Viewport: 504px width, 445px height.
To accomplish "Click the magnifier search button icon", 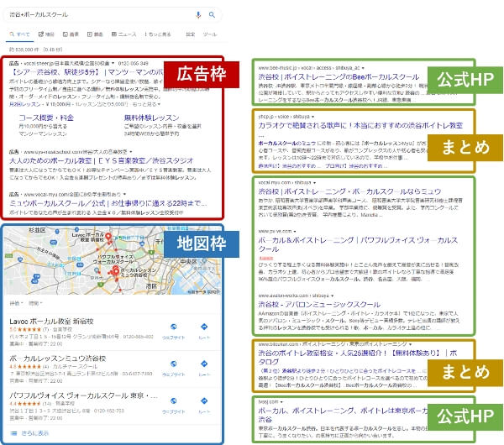I will (x=212, y=15).
